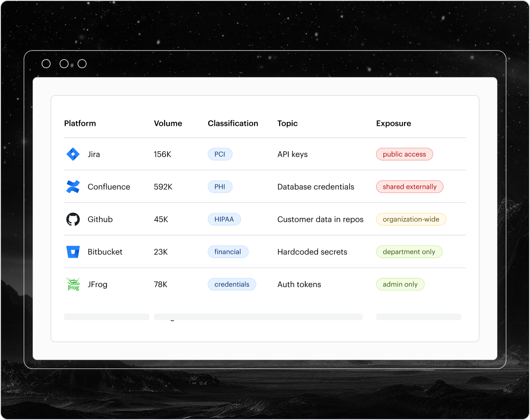Click the Bitbucket bucket icon
The height and width of the screenshot is (420, 530).
(73, 252)
